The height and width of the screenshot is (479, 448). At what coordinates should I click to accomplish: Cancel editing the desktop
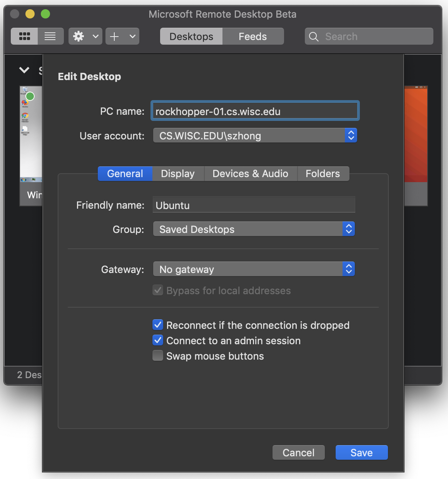pyautogui.click(x=298, y=453)
